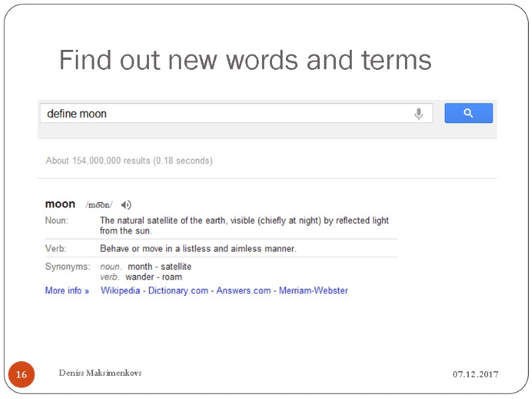Viewport: 532px width, 399px height.
Task: Select the "month" noun synonym
Action: coord(140,267)
